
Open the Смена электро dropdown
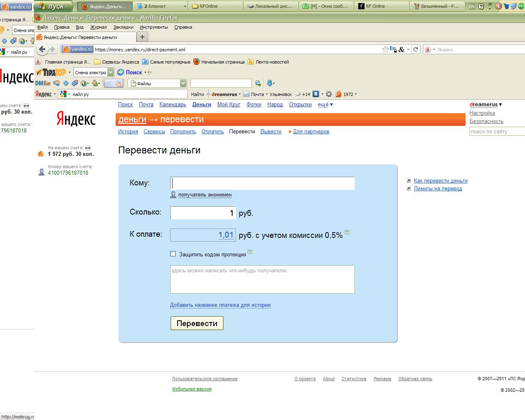point(110,73)
